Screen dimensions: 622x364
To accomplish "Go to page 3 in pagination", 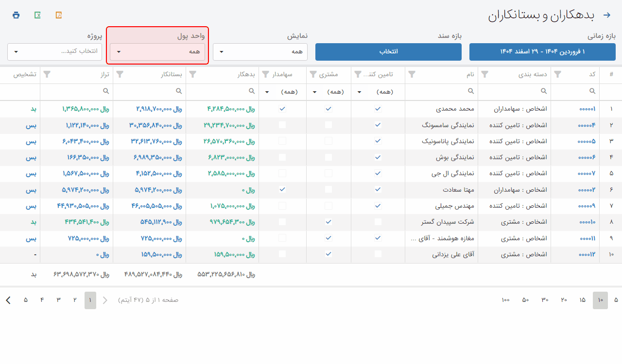I will [58, 300].
